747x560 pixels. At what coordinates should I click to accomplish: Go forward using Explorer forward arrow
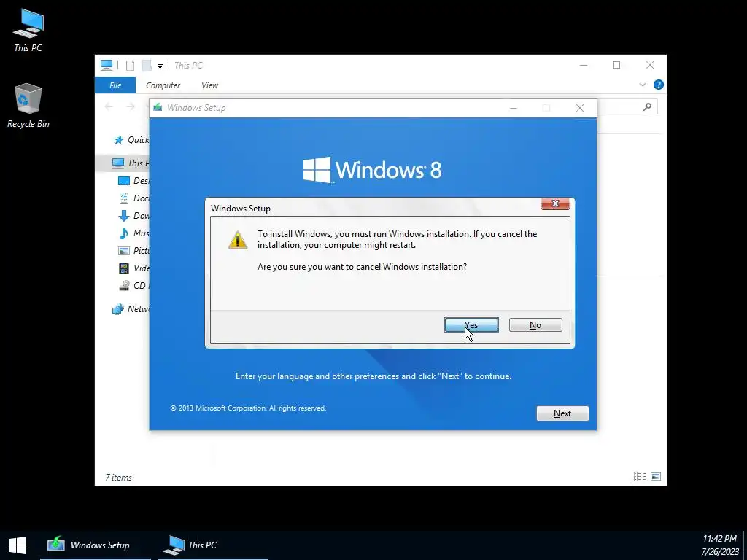131,106
